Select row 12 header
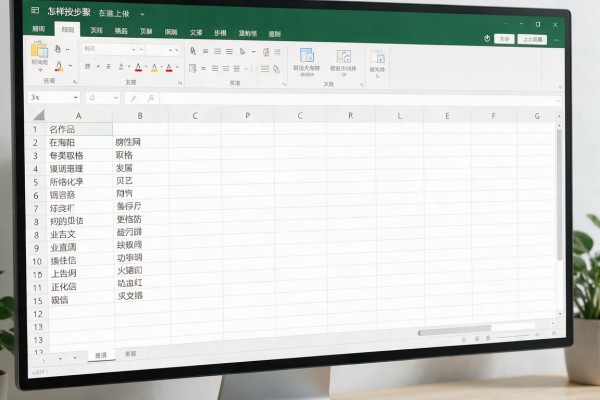 38,314
